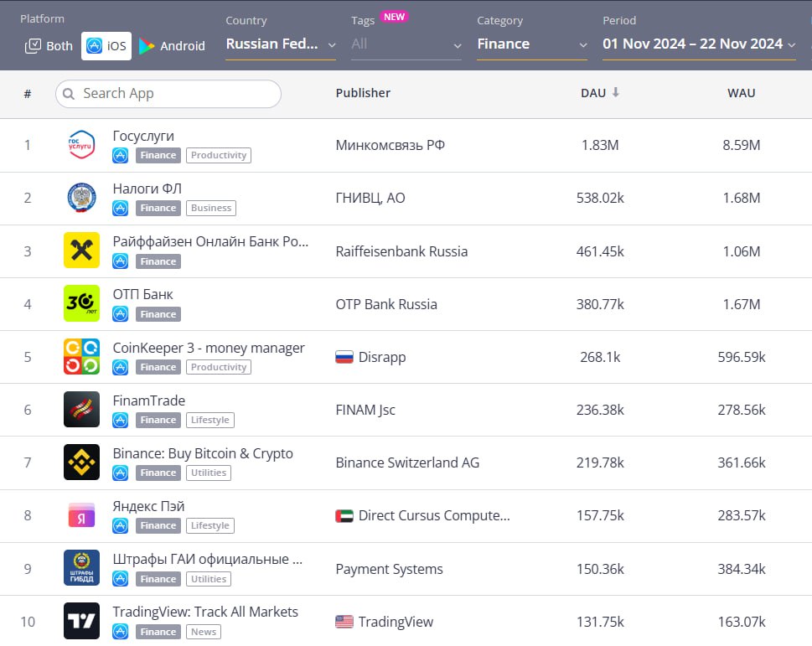The image size is (812, 646).
Task: Open the Binance app icon
Action: 81,462
